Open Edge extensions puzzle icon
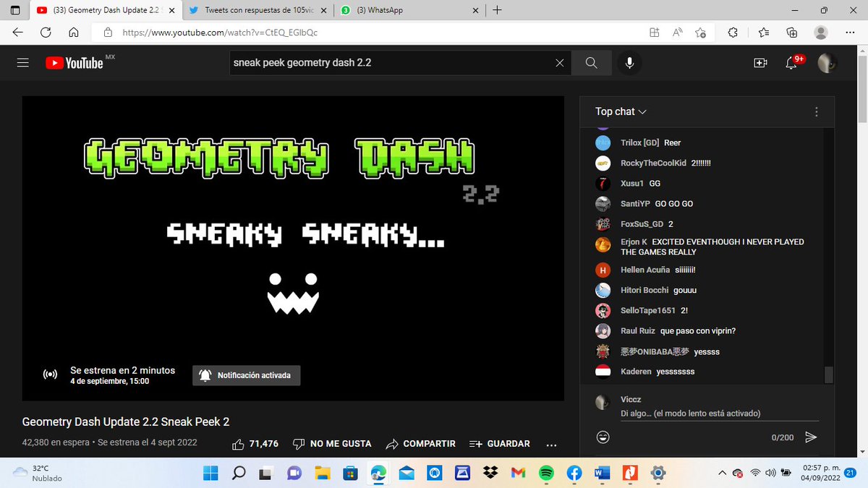The image size is (868, 488). pos(733,33)
